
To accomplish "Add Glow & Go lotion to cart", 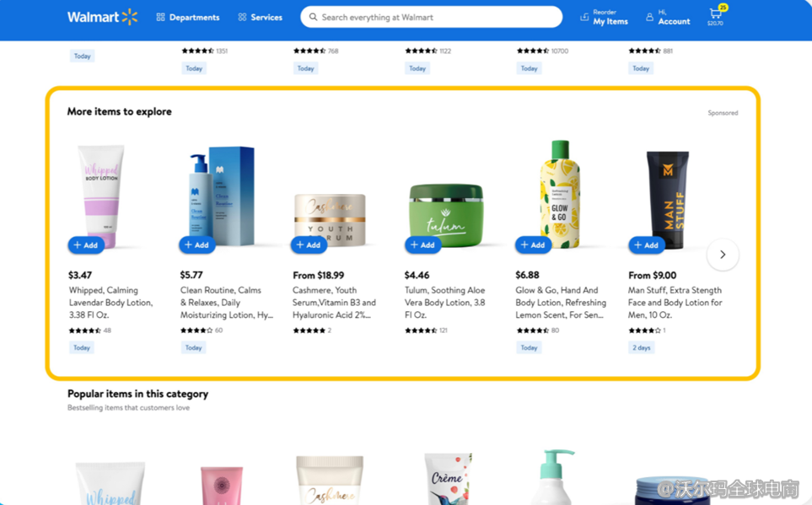I will pos(533,245).
